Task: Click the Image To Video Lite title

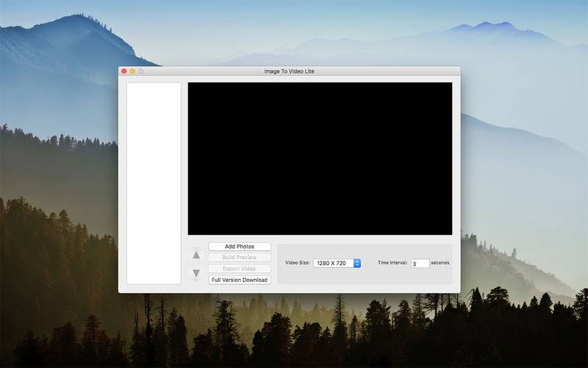Action: (289, 71)
